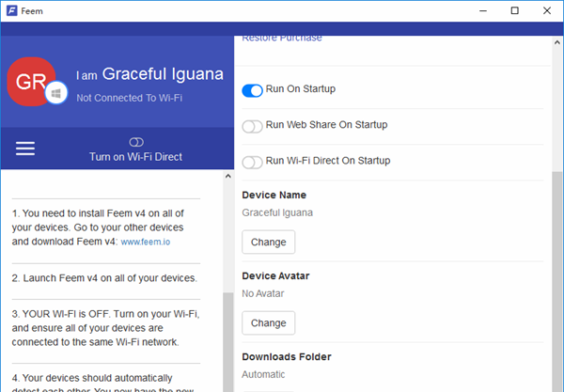Click instruction 1 about installing Feem v4
Image resolution: width=564 pixels, height=392 pixels.
(98, 227)
